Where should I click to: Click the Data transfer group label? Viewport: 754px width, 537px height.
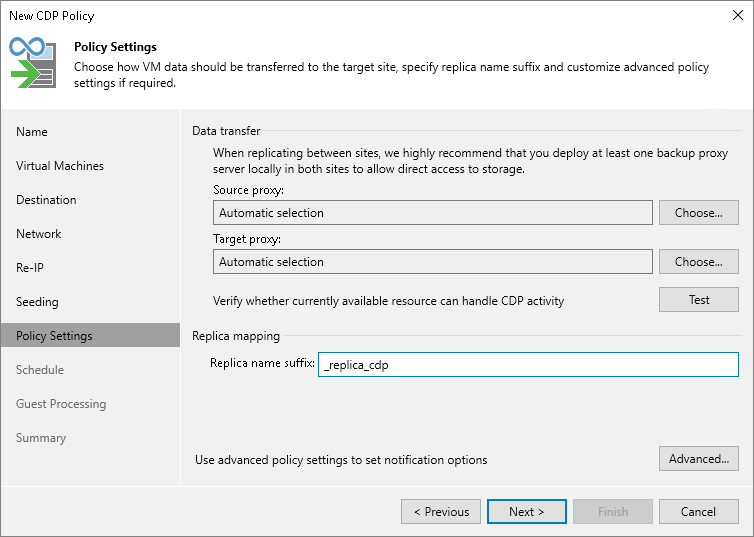(226, 131)
